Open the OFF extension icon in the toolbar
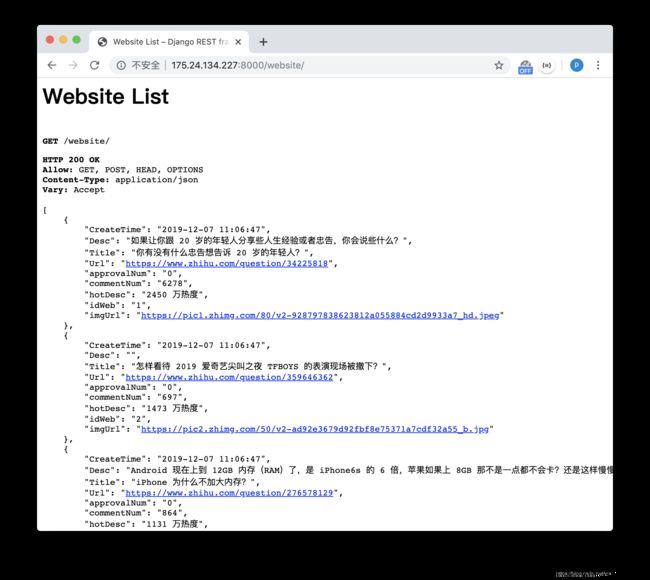 (x=525, y=66)
